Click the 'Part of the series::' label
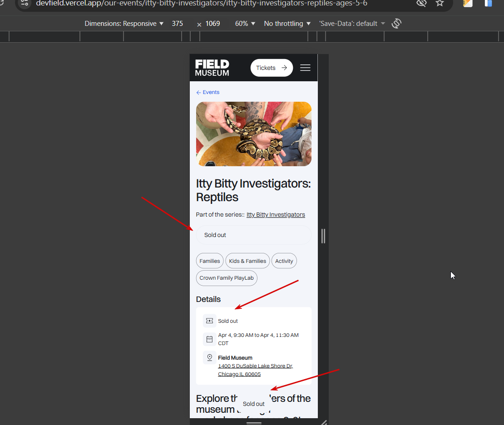The width and height of the screenshot is (504, 425). click(x=220, y=214)
